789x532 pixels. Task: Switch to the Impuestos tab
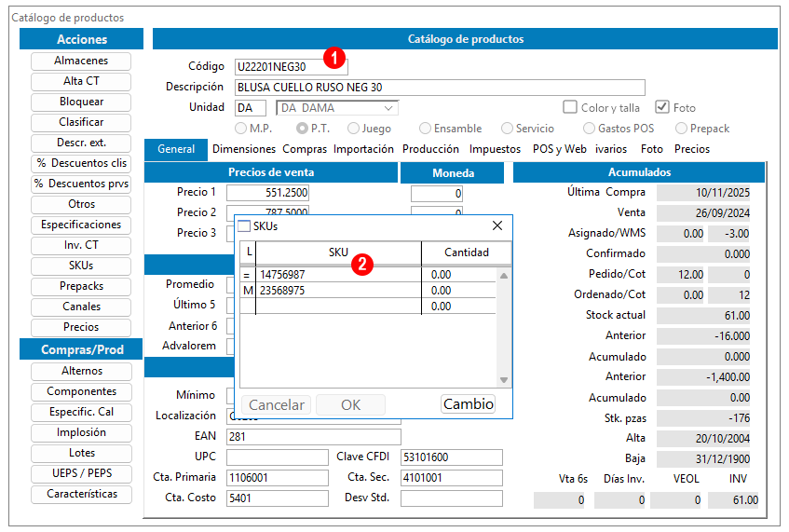click(x=495, y=149)
